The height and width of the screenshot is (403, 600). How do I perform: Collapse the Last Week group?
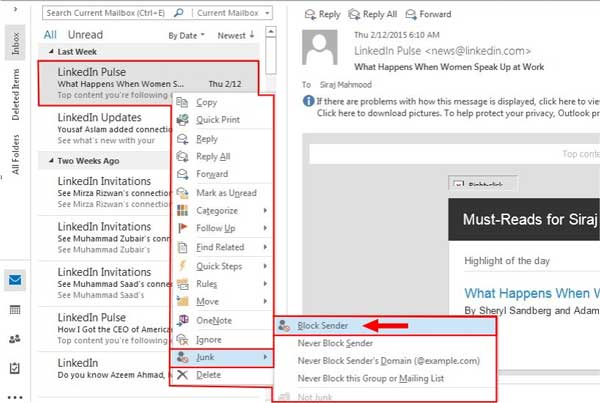click(51, 51)
